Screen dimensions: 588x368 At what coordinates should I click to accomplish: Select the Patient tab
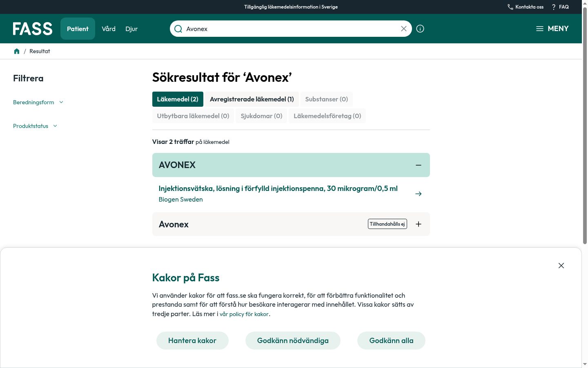click(x=78, y=29)
